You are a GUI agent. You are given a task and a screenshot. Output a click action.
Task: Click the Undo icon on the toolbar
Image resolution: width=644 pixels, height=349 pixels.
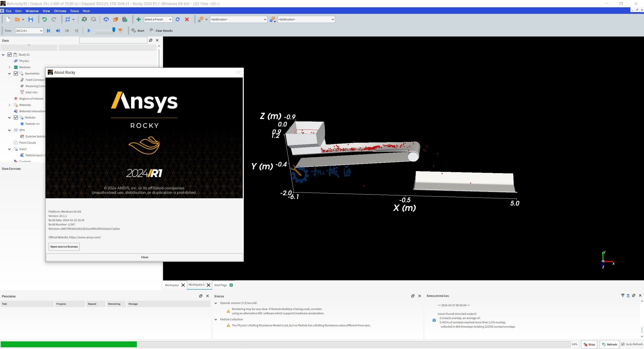point(45,19)
